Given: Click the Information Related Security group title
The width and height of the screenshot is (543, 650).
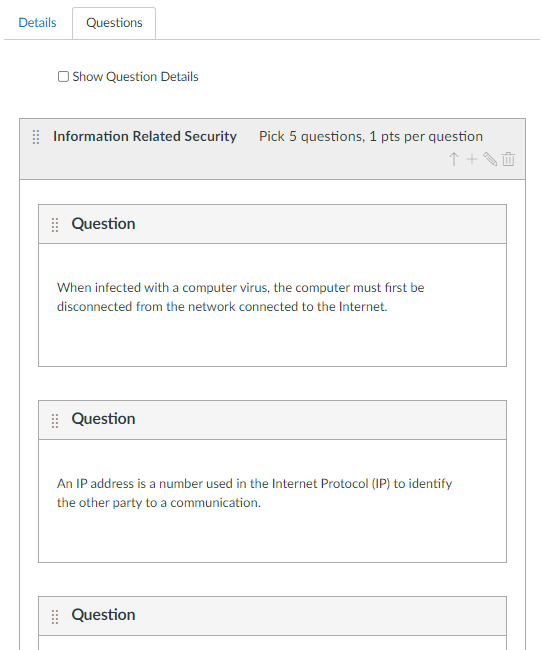Looking at the screenshot, I should tap(145, 136).
